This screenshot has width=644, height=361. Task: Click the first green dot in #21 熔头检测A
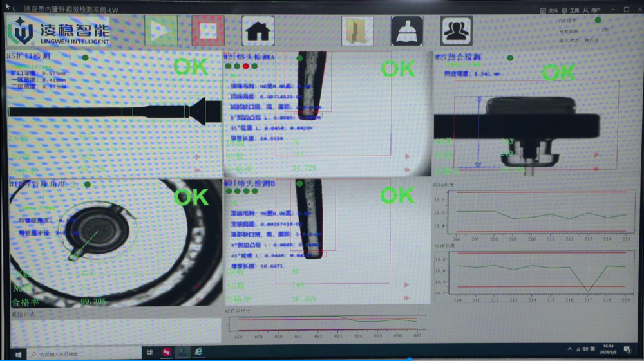(229, 66)
